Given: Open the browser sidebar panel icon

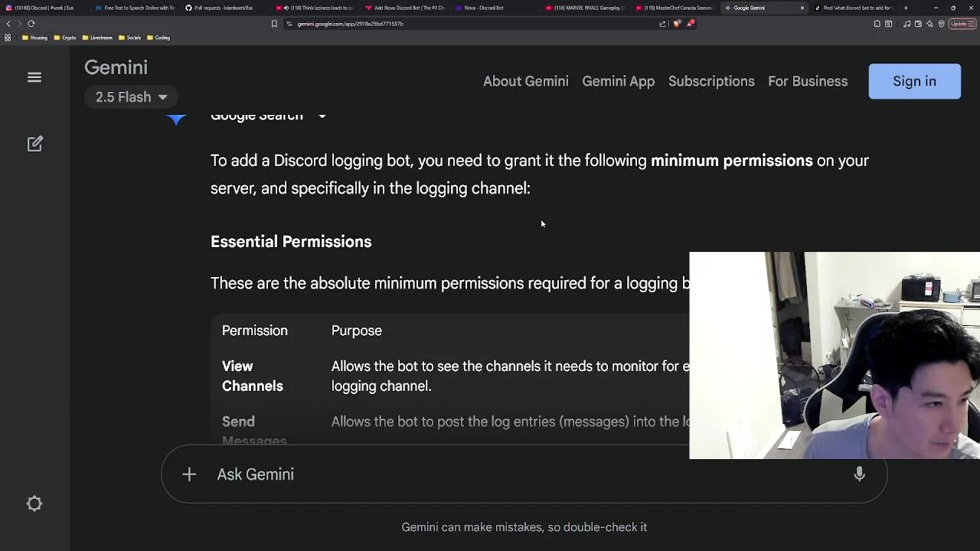Looking at the screenshot, I should (889, 24).
